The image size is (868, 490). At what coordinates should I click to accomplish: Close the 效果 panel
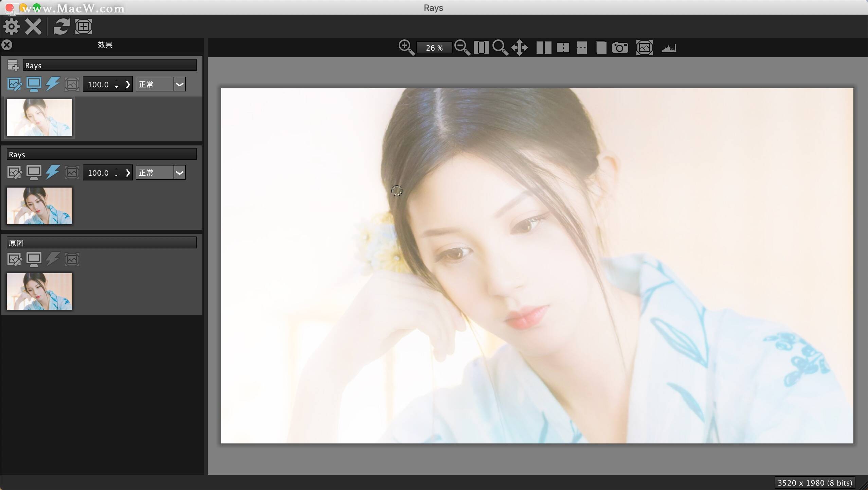7,45
